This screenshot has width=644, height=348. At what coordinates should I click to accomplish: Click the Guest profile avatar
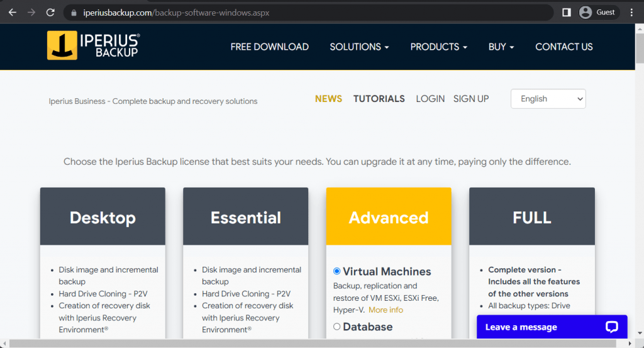pyautogui.click(x=586, y=12)
